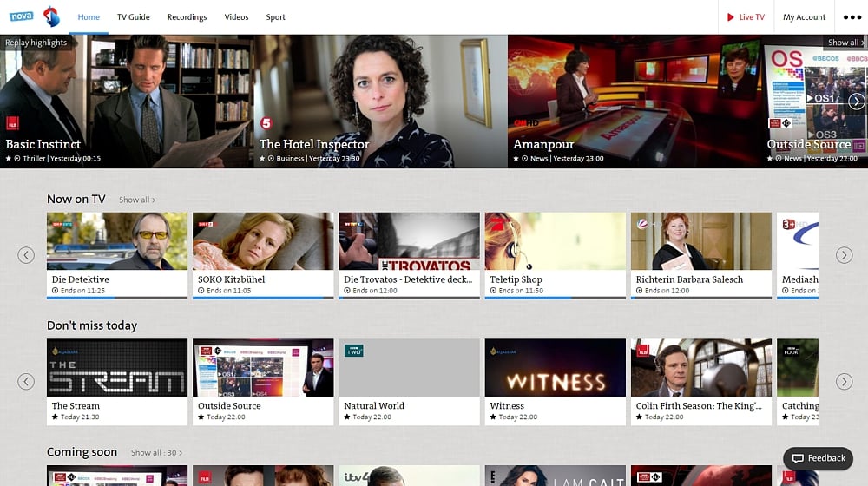Click the Die Trovatos progress bar

coord(410,298)
